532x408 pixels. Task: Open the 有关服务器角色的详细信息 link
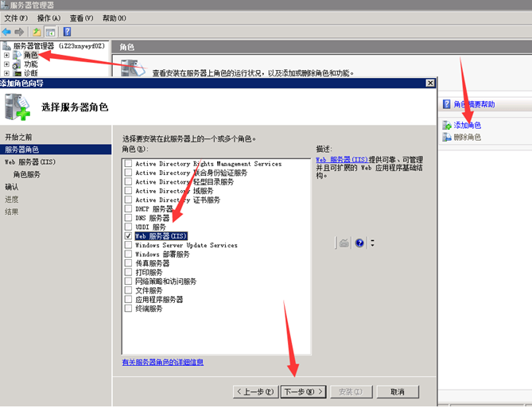(162, 362)
